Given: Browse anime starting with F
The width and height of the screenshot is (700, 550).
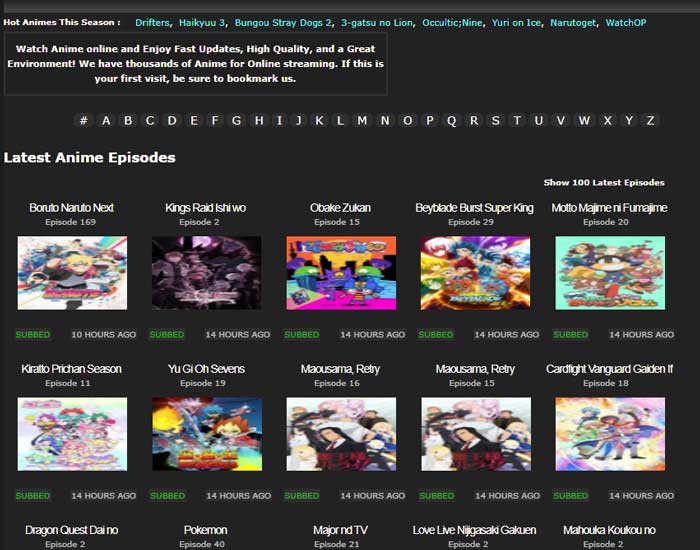Looking at the screenshot, I should coord(215,120).
